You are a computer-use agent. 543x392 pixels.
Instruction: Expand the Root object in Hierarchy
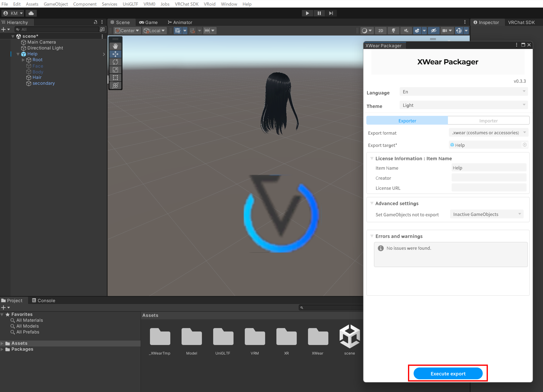pyautogui.click(x=23, y=60)
